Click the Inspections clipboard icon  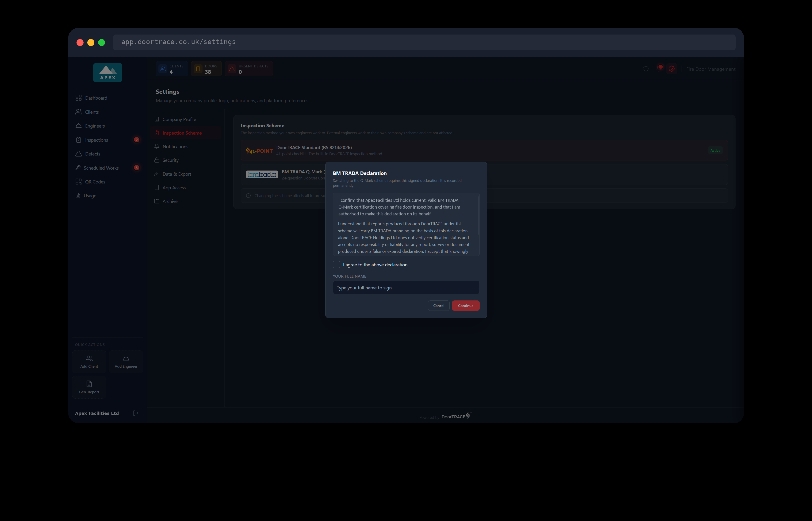coord(78,140)
